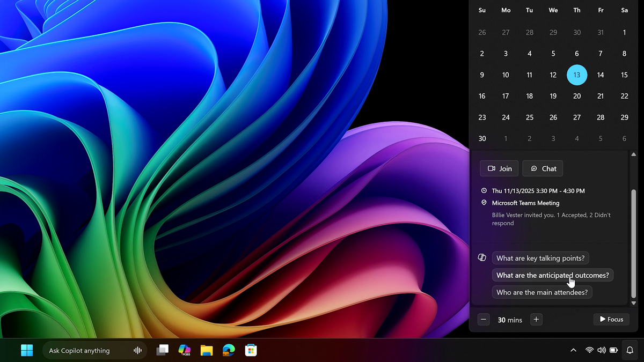Start the Focus session
644x362 pixels.
click(x=611, y=319)
